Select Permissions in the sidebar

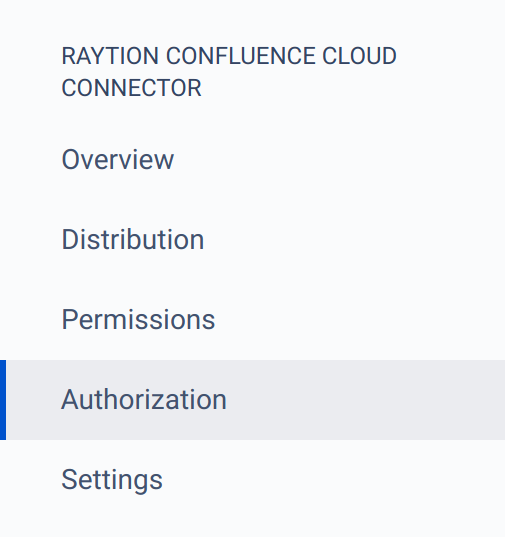(138, 320)
